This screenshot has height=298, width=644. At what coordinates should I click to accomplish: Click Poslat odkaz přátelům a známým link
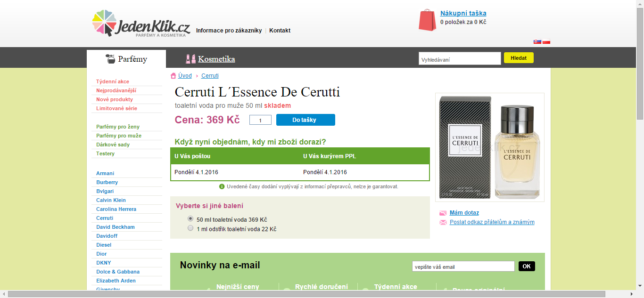pyautogui.click(x=492, y=222)
